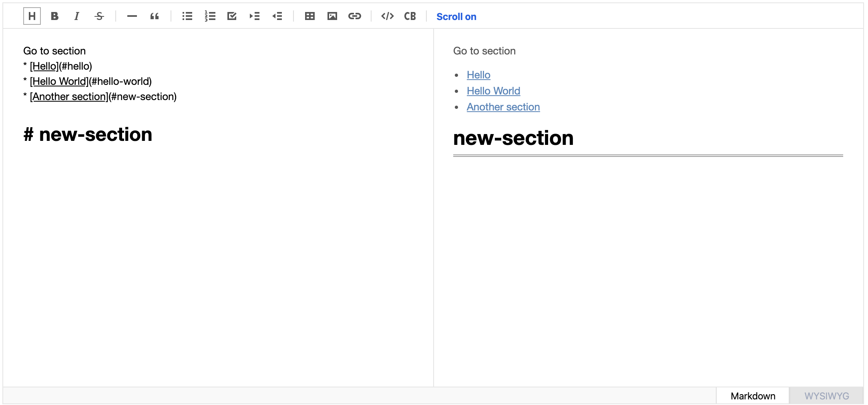Insert a hyperlink
868x405 pixels.
(x=355, y=16)
